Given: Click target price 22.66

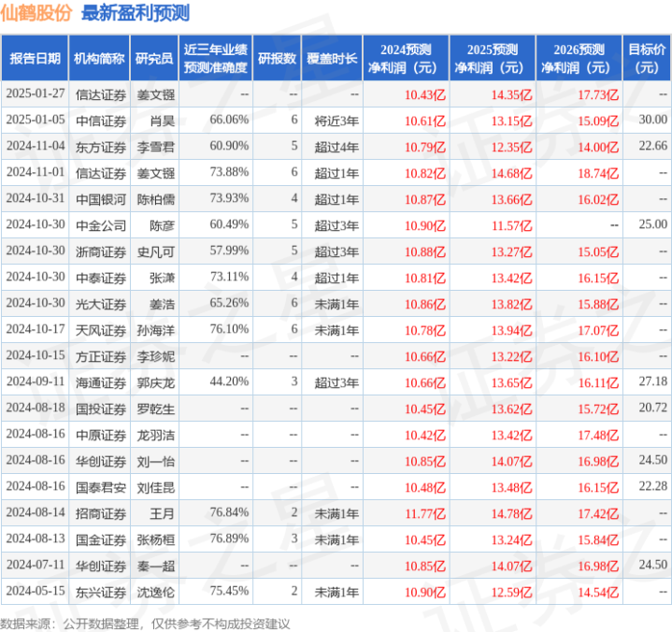Looking at the screenshot, I should point(652,146).
